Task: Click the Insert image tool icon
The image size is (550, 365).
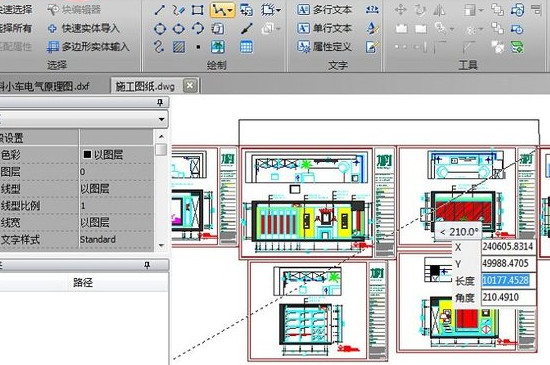Action: tap(217, 47)
